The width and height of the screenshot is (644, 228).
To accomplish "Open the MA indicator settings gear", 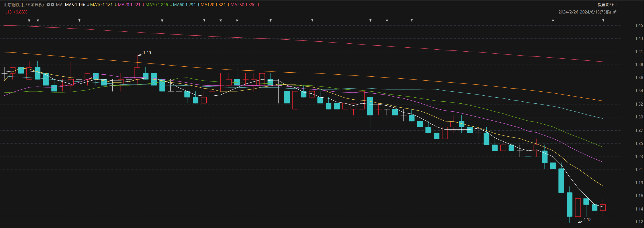I will coord(48,5).
